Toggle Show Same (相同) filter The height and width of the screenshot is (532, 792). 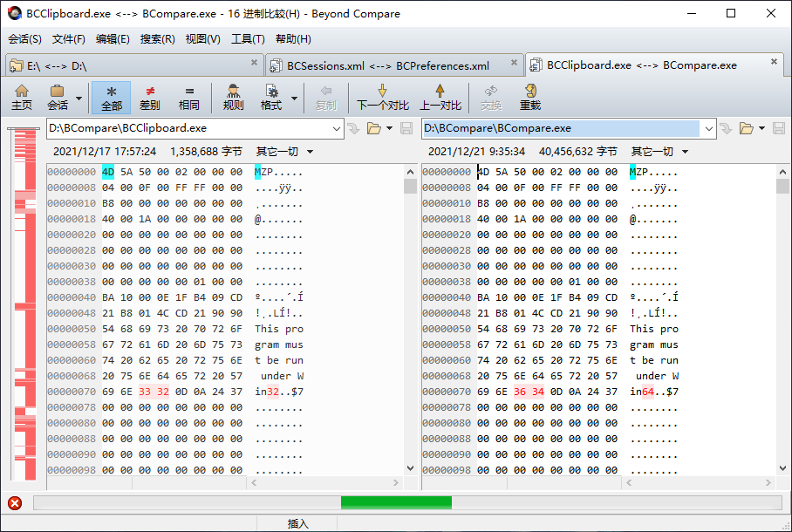coord(189,98)
